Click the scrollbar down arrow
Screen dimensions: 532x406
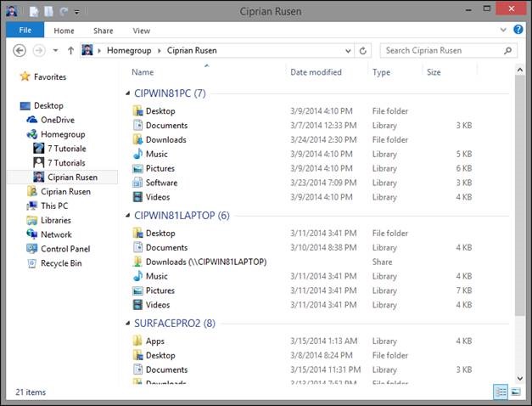[520, 378]
